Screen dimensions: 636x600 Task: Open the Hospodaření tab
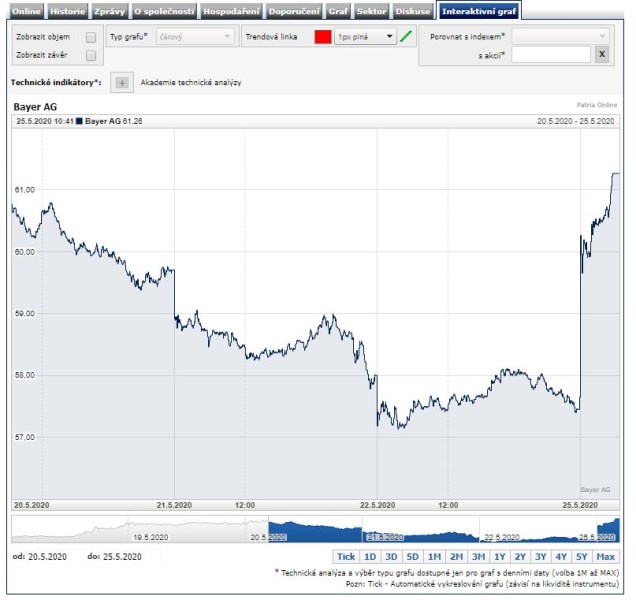click(x=232, y=11)
